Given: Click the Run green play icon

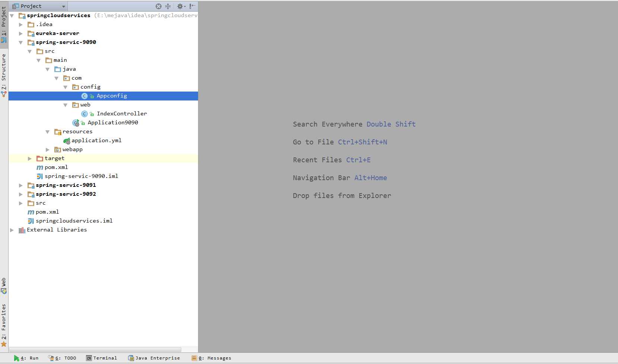Looking at the screenshot, I should [16, 358].
